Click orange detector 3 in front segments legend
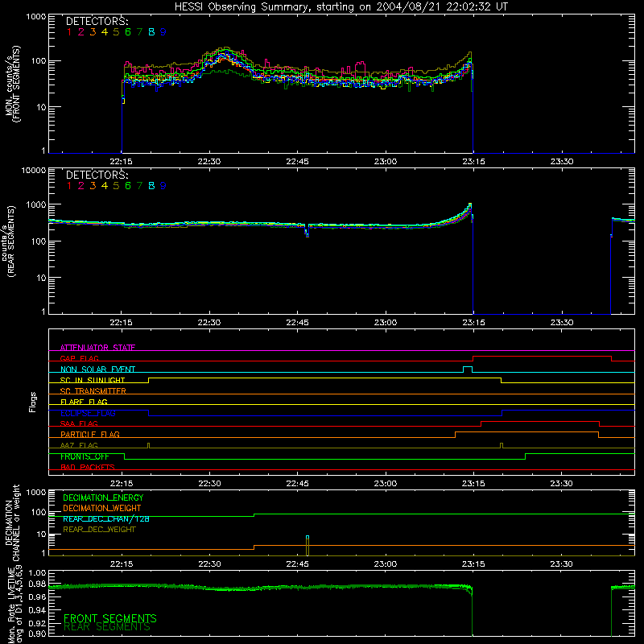Viewport: 644px width, 644px height. (93, 32)
